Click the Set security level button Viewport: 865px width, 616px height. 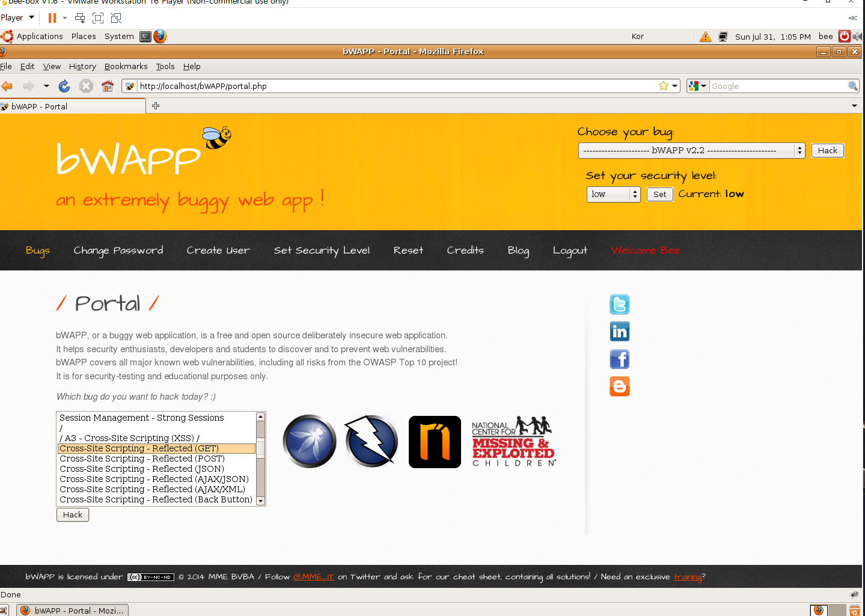tap(659, 194)
